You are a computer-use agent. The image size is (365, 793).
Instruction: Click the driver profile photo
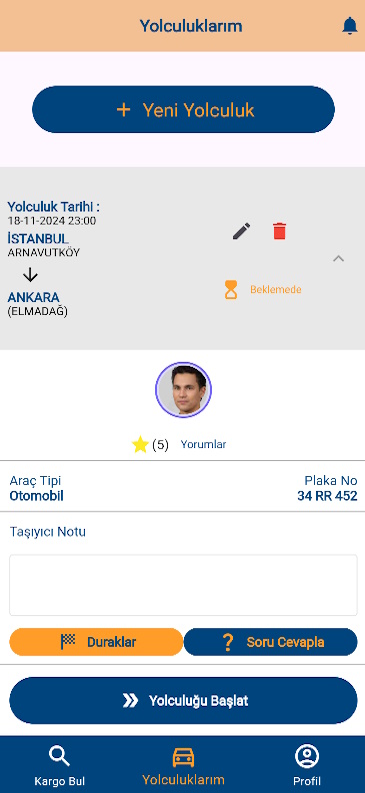coord(183,390)
